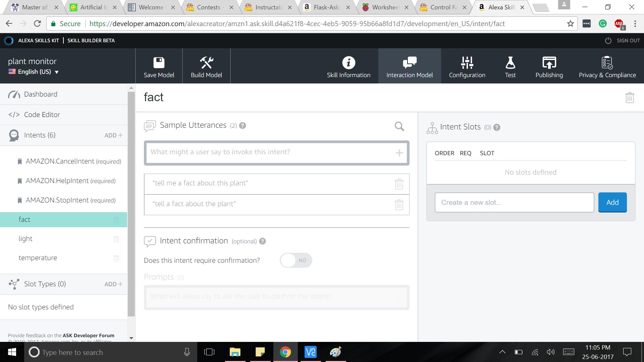Toggle the intent confirmation switch
This screenshot has height=362, width=644.
(x=296, y=260)
